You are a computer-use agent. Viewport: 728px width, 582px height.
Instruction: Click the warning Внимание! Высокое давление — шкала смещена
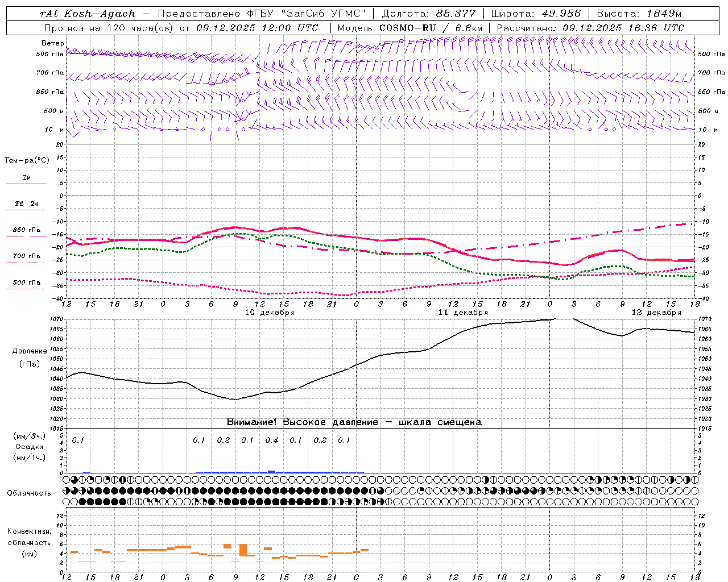(354, 422)
